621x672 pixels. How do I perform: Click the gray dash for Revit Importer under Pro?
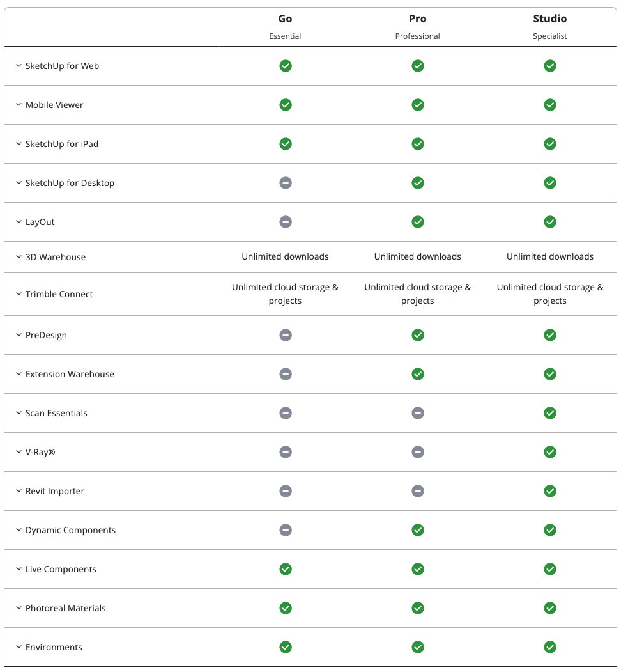click(x=418, y=491)
